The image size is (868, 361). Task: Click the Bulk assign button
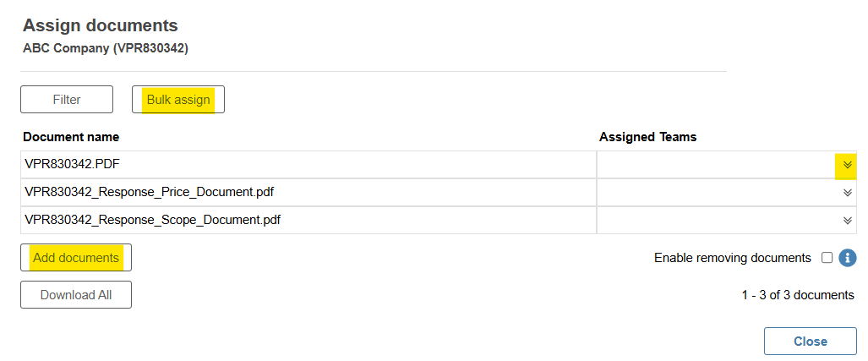178,100
